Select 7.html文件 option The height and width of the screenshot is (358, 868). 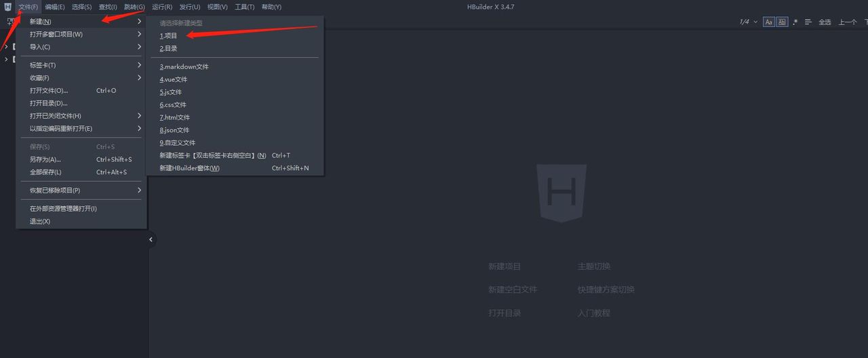[x=235, y=117]
